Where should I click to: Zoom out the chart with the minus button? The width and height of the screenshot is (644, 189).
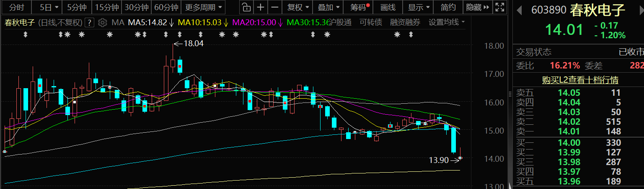(x=274, y=7)
